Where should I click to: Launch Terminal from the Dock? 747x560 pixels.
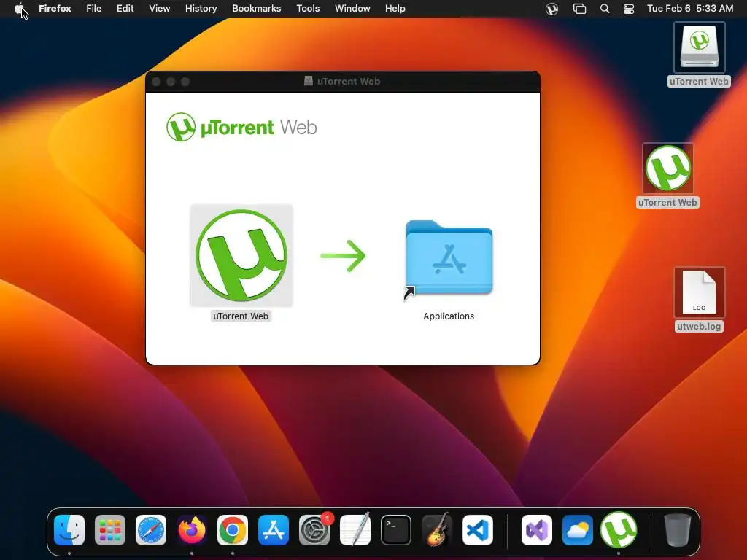pos(396,530)
